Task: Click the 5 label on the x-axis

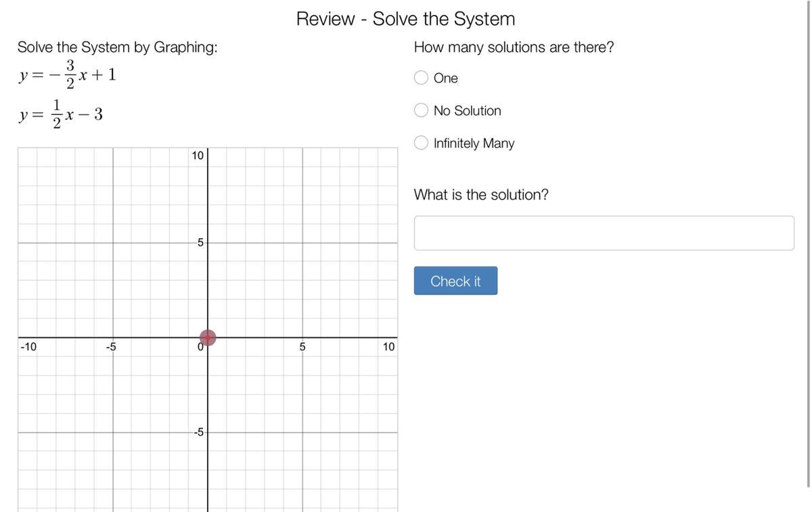Action: click(x=302, y=347)
